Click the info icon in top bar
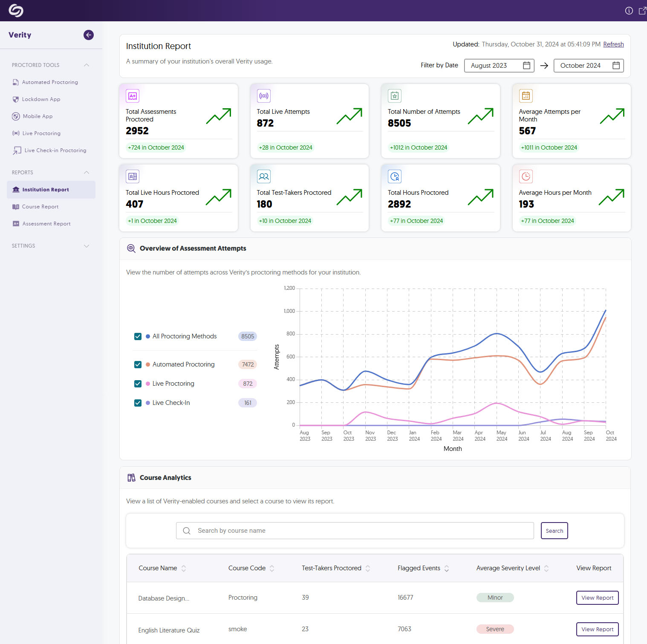The image size is (647, 644). pos(629,11)
